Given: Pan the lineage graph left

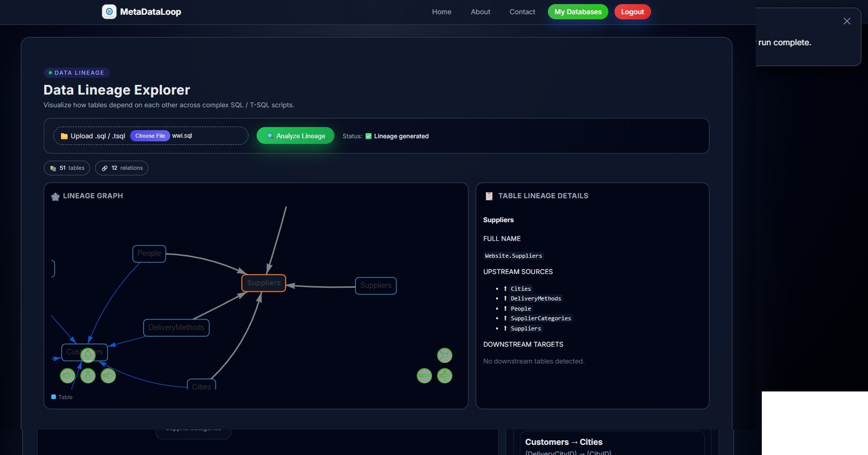Looking at the screenshot, I should [x=68, y=376].
